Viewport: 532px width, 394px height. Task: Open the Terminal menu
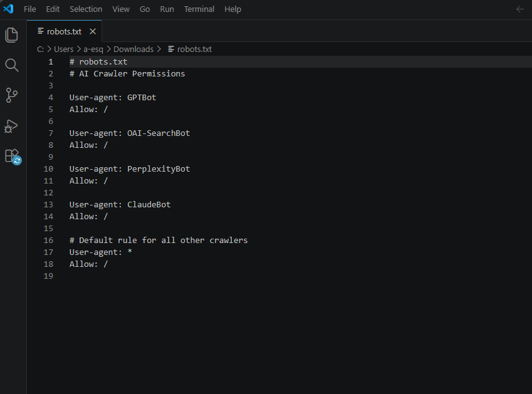[x=199, y=9]
